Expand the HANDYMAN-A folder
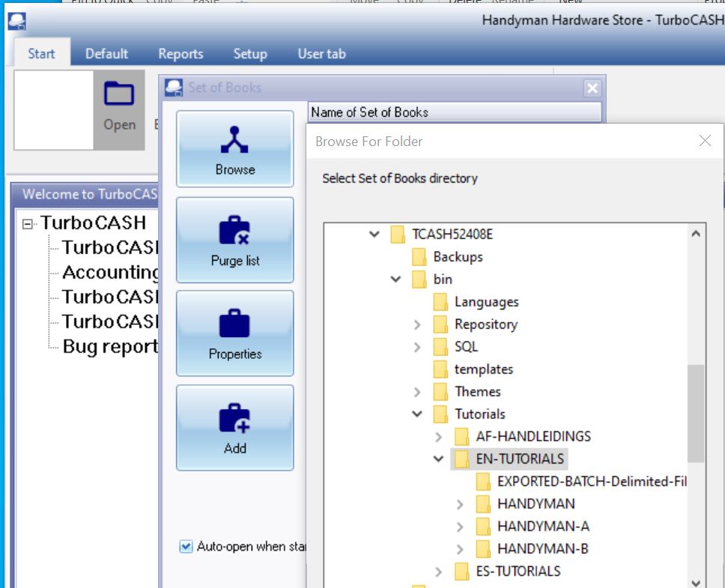Image resolution: width=725 pixels, height=588 pixels. tap(460, 527)
